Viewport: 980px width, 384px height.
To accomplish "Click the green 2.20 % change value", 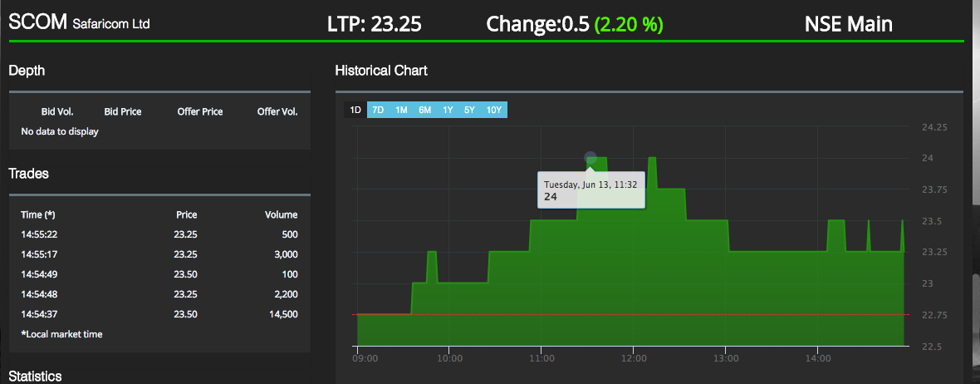I will (629, 25).
